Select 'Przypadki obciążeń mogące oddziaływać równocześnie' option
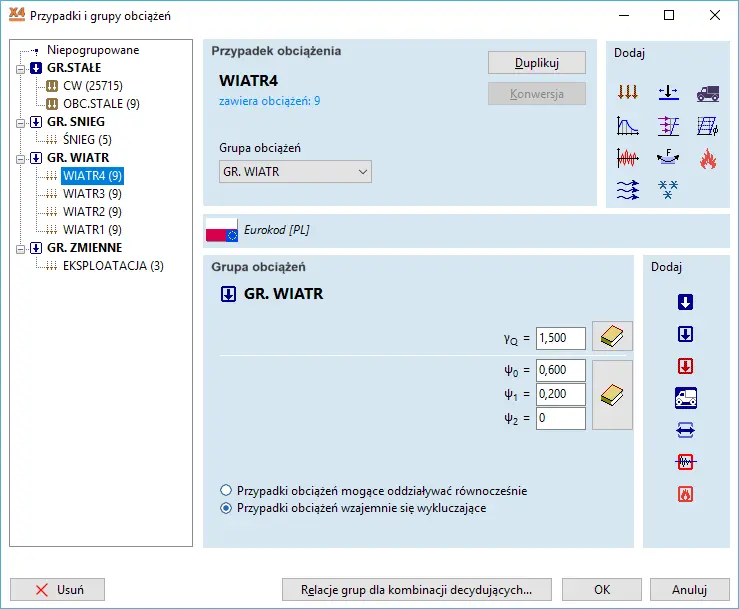 [226, 491]
